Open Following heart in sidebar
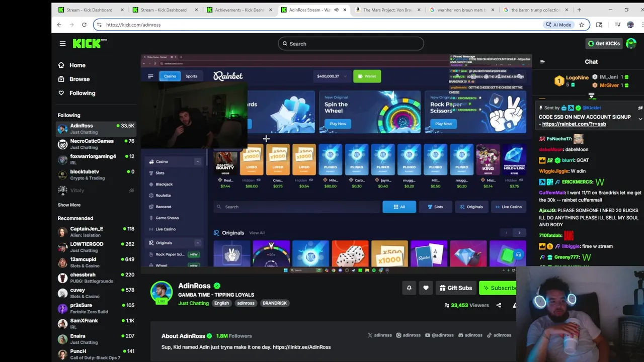644x362 pixels. coord(61,93)
